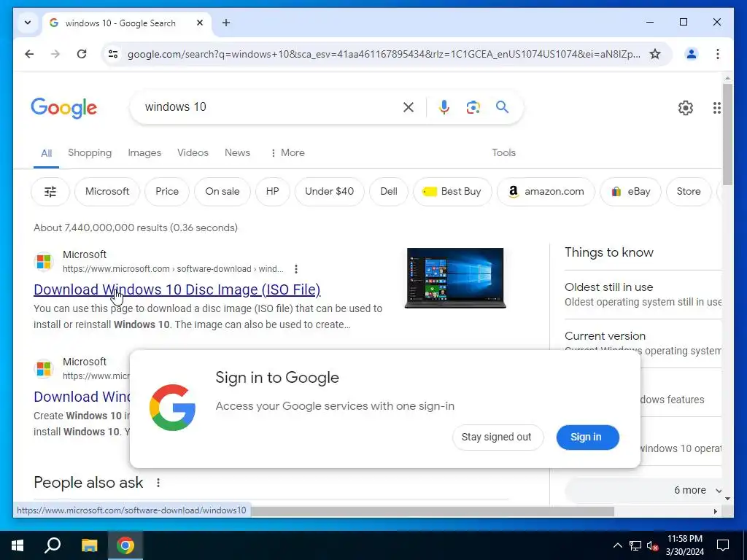
Task: Click the address bar URL
Action: point(384,54)
